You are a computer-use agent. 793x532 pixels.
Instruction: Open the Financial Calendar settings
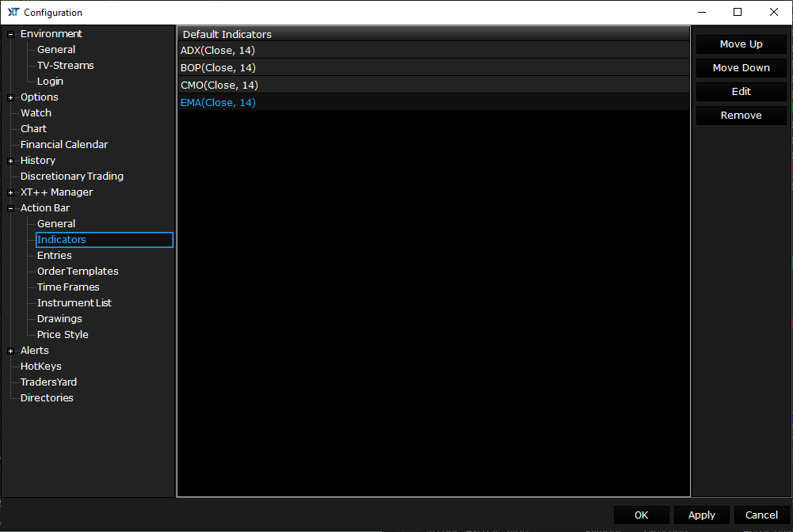63,145
